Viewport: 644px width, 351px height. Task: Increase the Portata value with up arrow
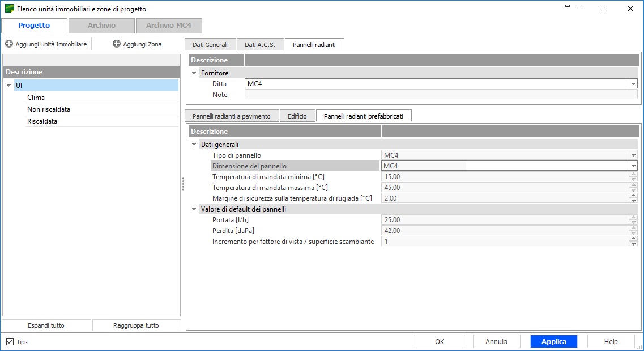click(x=633, y=217)
